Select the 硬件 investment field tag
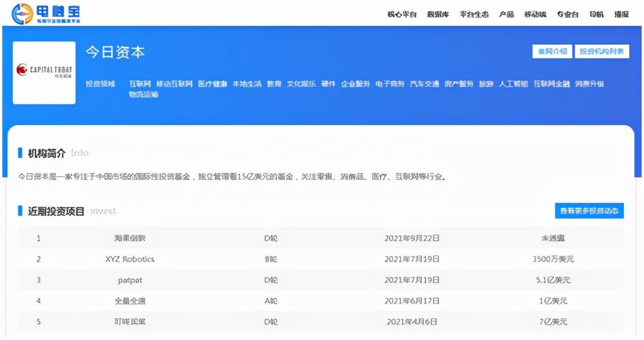This screenshot has height=340, width=644. (328, 84)
